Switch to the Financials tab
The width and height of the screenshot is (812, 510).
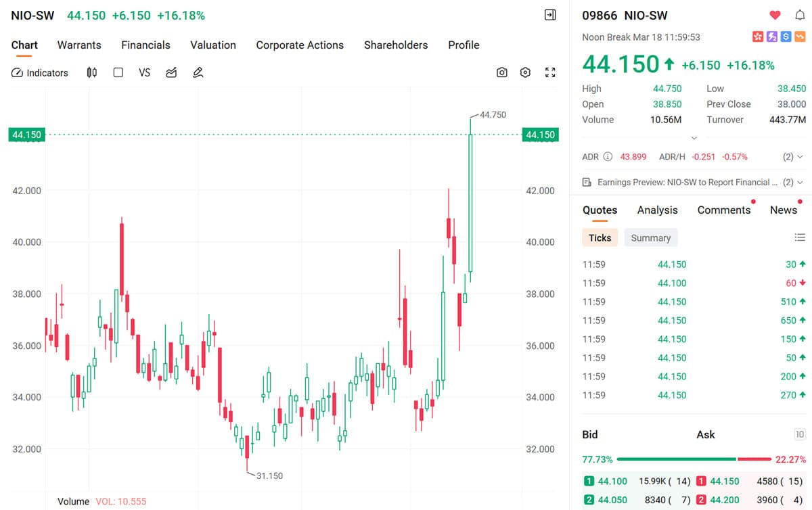(145, 45)
